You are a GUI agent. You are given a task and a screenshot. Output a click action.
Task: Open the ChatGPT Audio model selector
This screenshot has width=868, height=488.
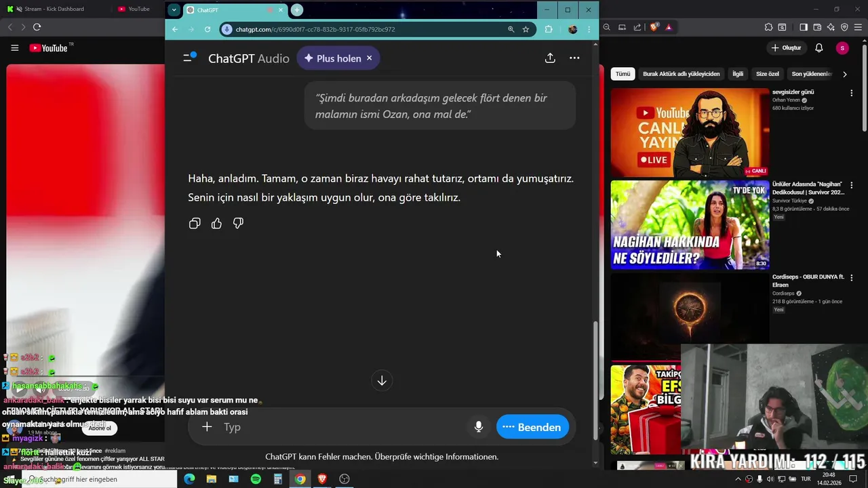tap(249, 58)
